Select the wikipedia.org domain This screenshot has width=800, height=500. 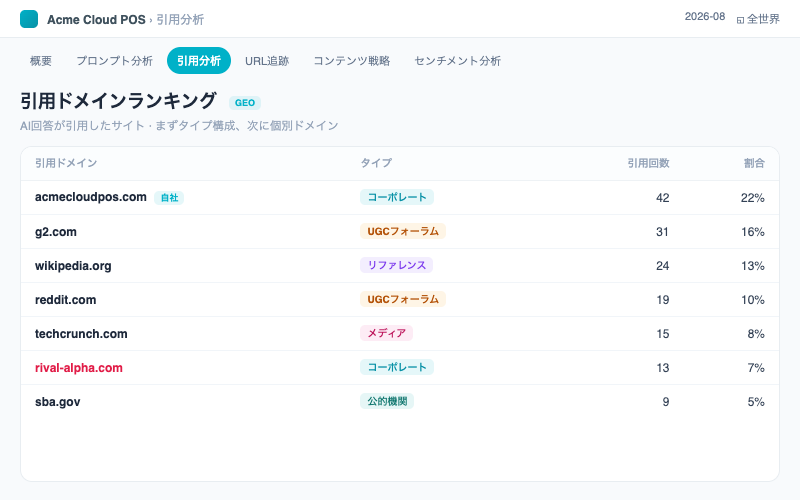point(73,266)
